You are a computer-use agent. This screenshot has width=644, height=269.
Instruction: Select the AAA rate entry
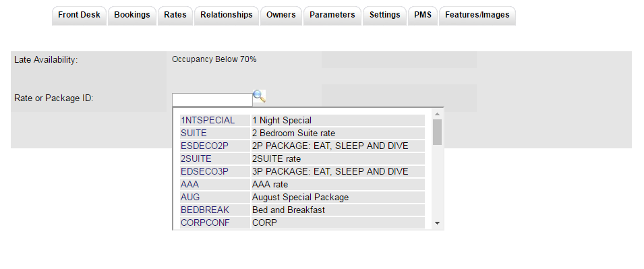click(189, 185)
